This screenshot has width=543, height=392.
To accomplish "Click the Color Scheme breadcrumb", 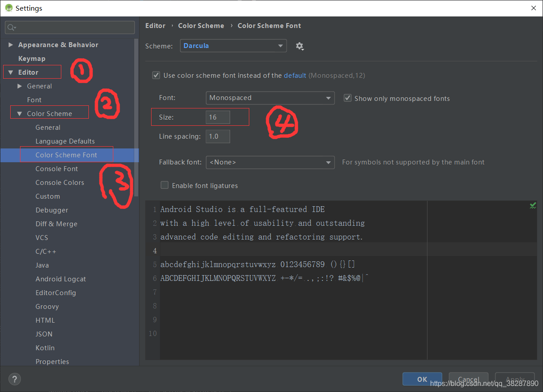I will click(x=201, y=26).
